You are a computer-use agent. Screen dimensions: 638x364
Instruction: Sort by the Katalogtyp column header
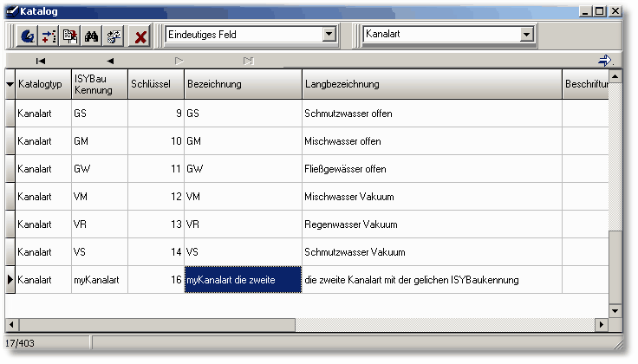coord(43,84)
